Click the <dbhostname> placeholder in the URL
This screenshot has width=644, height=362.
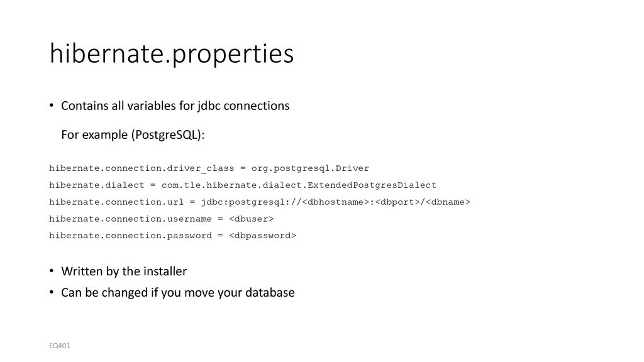click(336, 202)
